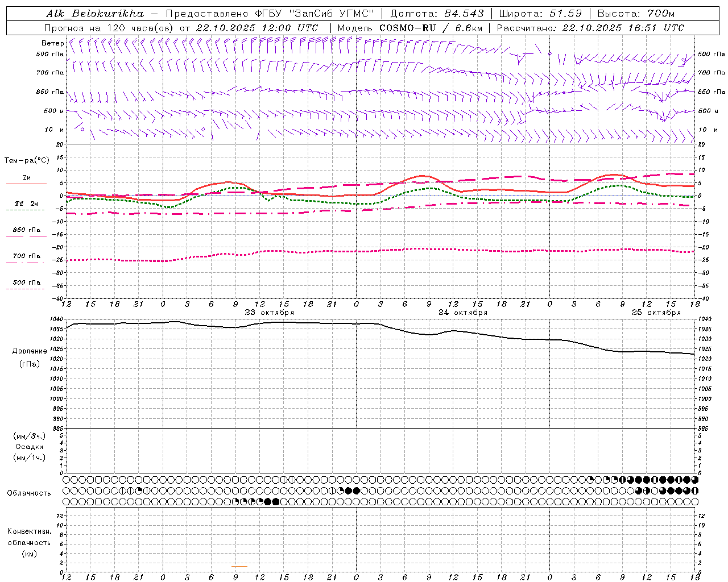728x582 pixels.
Task: Click the 10 м wind level label on left axis
Action: [55, 130]
